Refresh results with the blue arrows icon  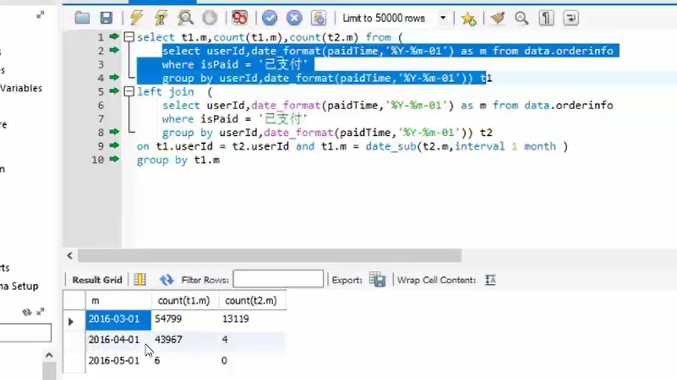[166, 280]
